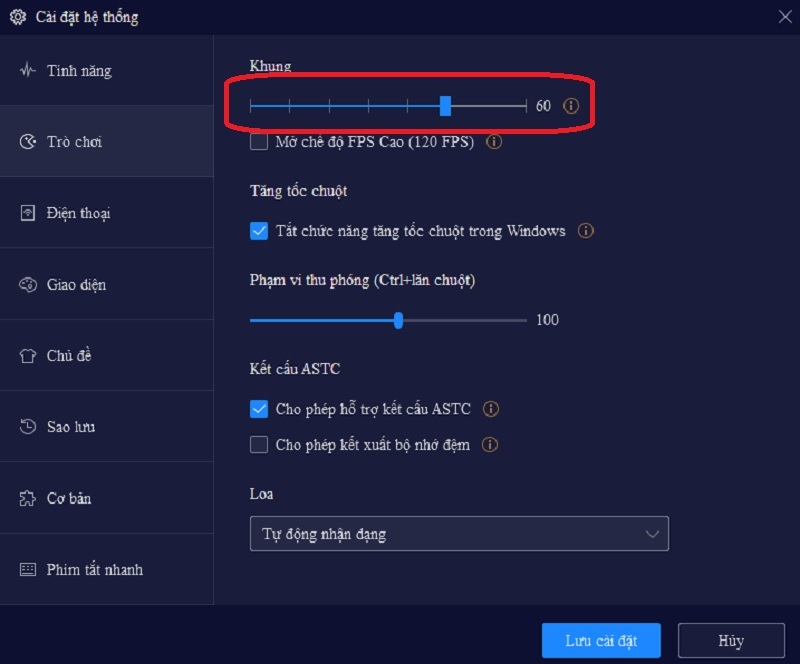The width and height of the screenshot is (800, 664).
Task: Click the Điện thoại phone icon
Action: click(28, 213)
